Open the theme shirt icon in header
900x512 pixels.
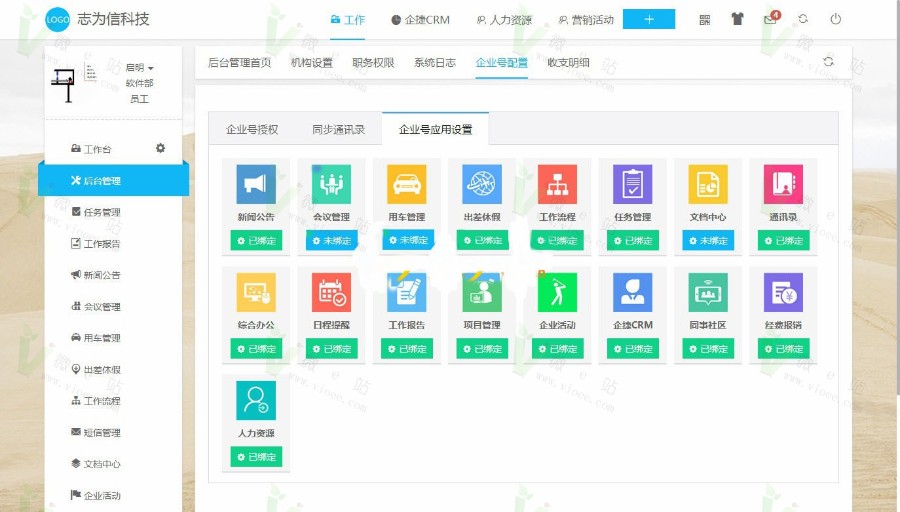pyautogui.click(x=738, y=19)
